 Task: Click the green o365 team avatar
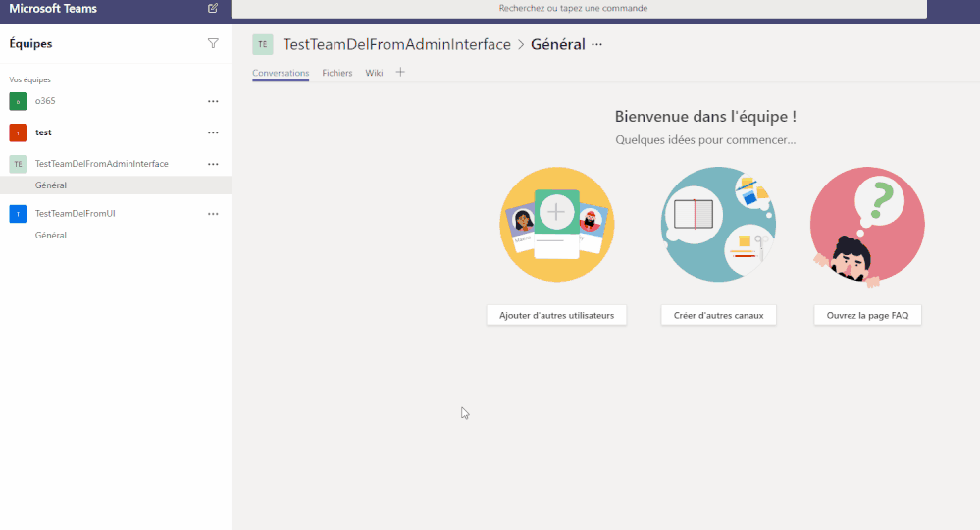(18, 101)
